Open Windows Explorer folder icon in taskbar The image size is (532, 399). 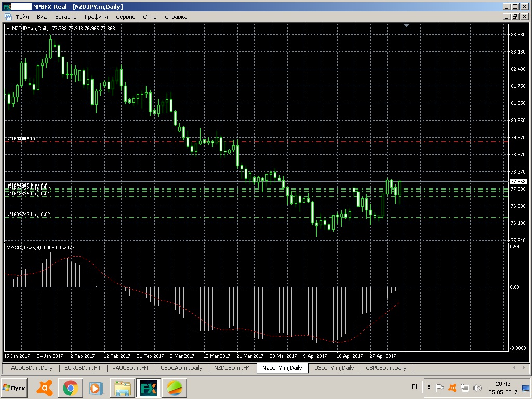pos(123,388)
